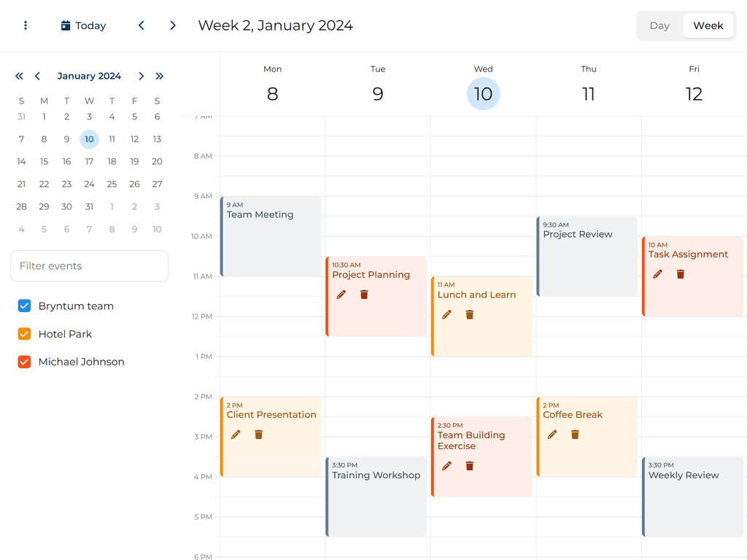Click inside the Filter events field
Screen dimensions: 747x560
point(89,266)
